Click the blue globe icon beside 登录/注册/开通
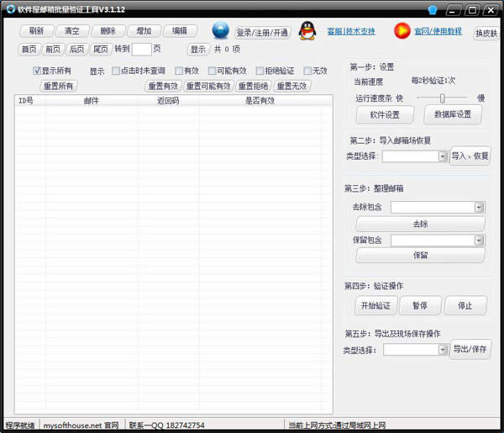The image size is (504, 433). 220,31
